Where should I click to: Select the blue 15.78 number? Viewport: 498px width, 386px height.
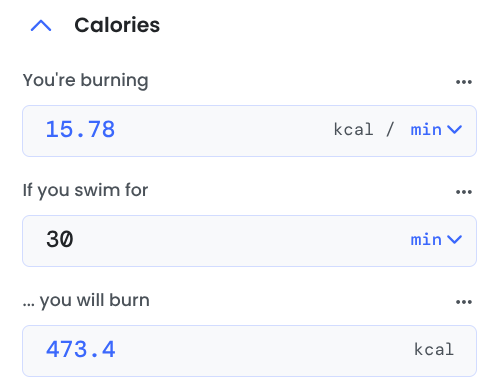coord(80,129)
